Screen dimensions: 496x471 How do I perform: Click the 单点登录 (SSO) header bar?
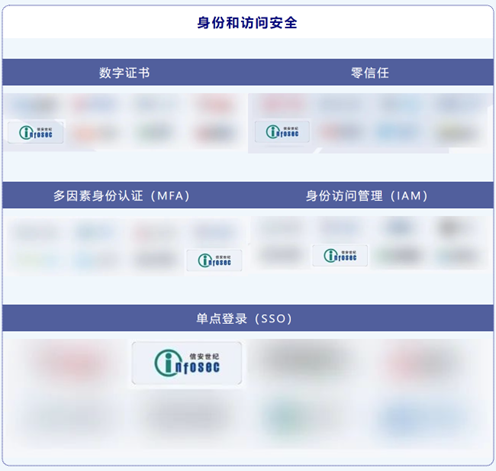(x=248, y=318)
